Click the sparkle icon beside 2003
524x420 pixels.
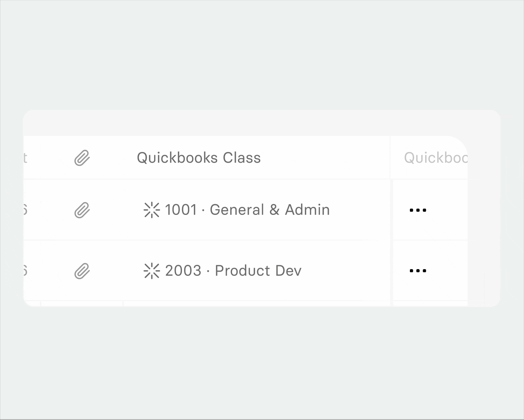152,271
